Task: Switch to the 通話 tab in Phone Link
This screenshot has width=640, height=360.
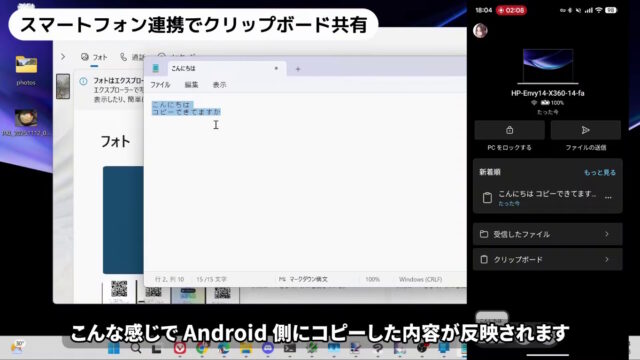Action: tap(133, 57)
